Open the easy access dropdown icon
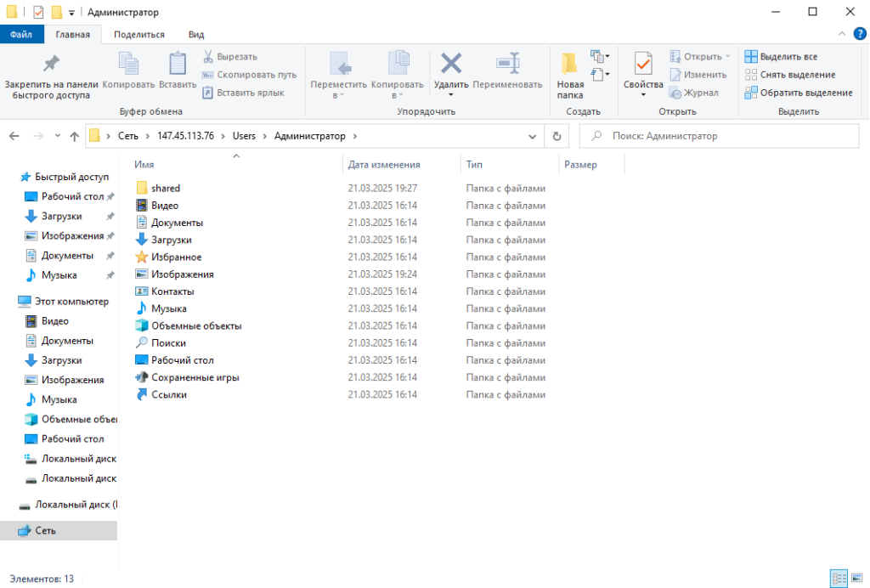This screenshot has height=588, width=870. coord(600,74)
